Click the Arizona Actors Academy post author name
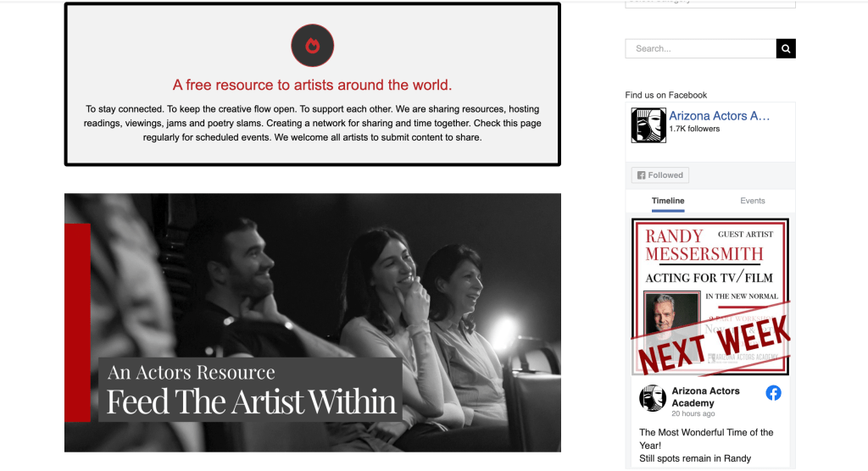868x471 pixels. click(705, 397)
